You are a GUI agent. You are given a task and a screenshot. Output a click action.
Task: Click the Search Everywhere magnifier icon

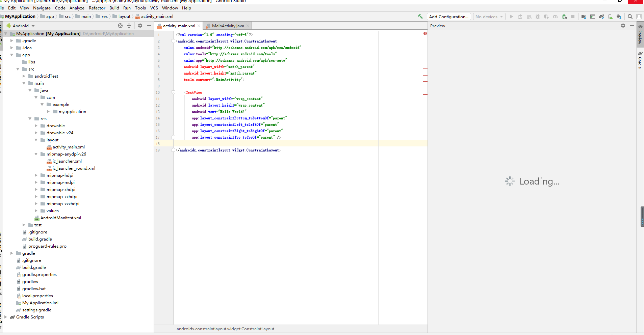tap(630, 17)
